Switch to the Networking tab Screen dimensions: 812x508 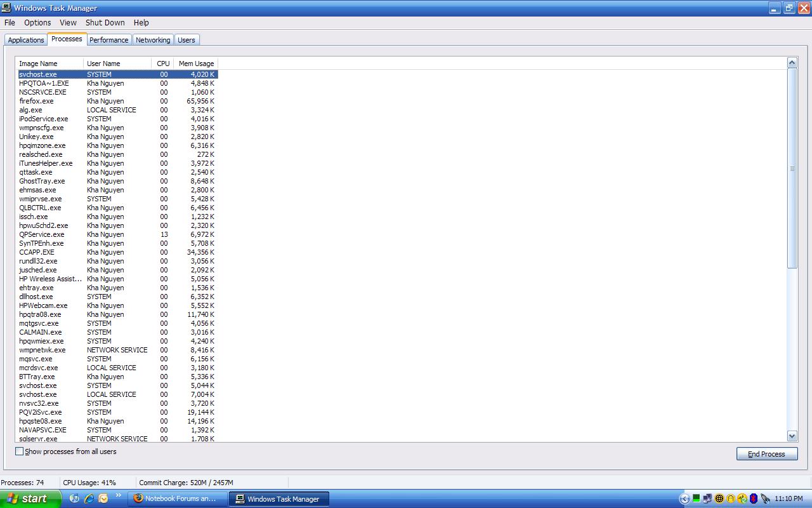coord(153,40)
